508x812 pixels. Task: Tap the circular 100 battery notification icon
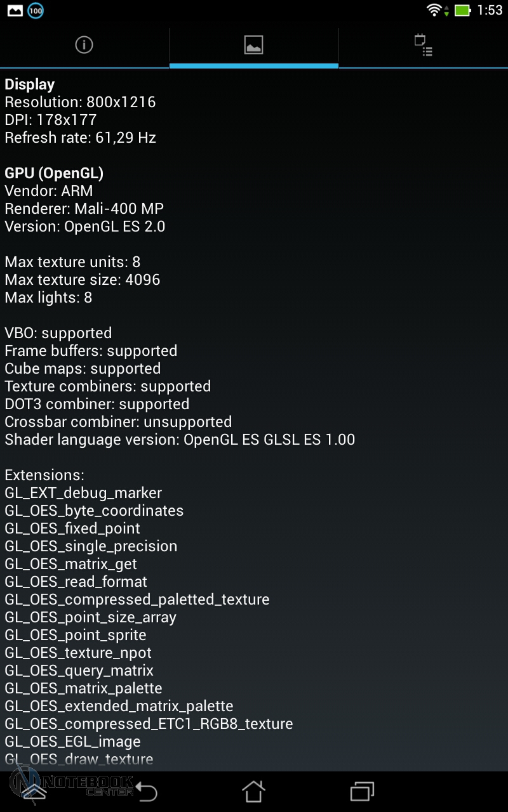pyautogui.click(x=36, y=10)
